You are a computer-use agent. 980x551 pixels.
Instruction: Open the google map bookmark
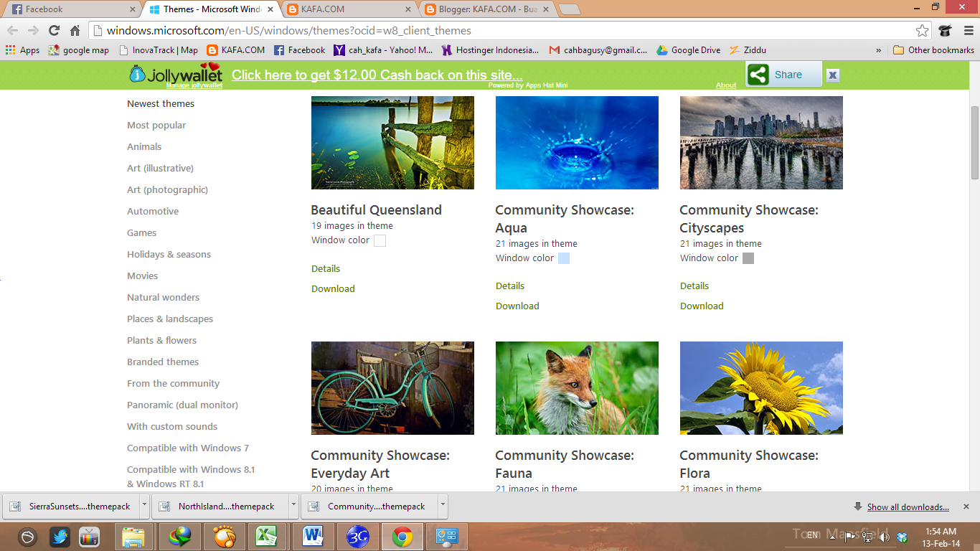[x=79, y=50]
